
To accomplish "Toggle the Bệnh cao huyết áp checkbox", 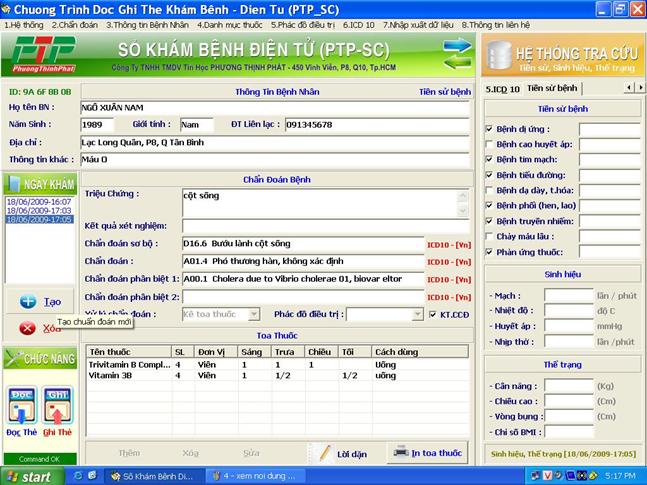I will pos(489,144).
